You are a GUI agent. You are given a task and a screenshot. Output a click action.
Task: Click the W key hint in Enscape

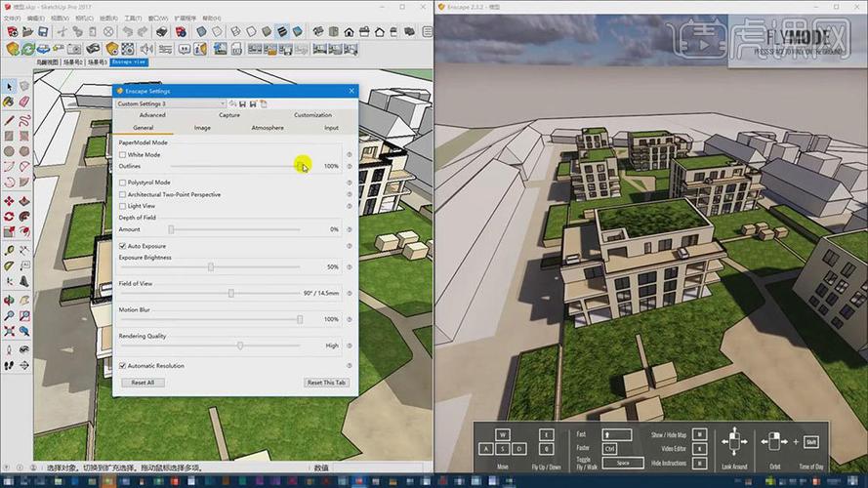point(503,434)
